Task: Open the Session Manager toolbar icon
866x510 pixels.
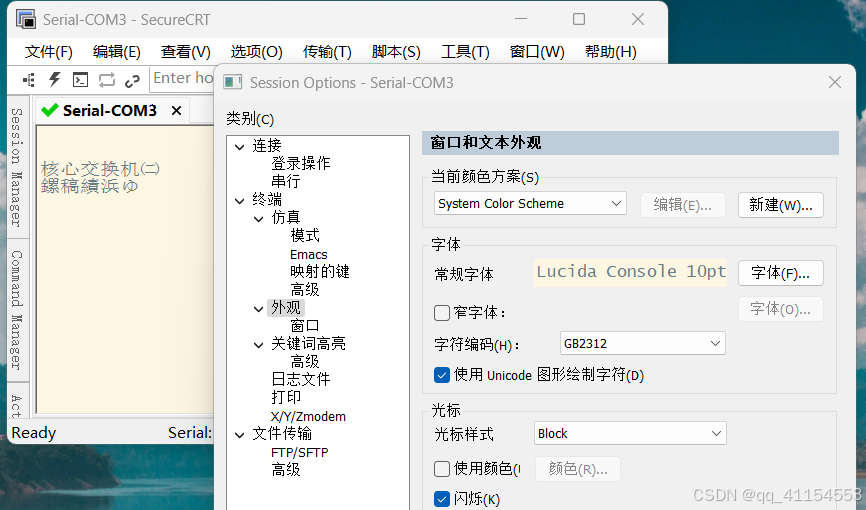Action: 29,80
